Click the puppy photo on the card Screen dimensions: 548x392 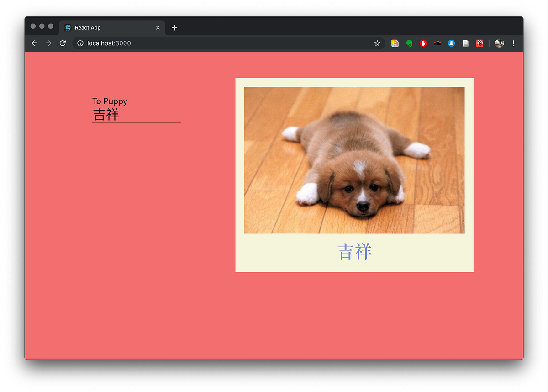tap(354, 160)
